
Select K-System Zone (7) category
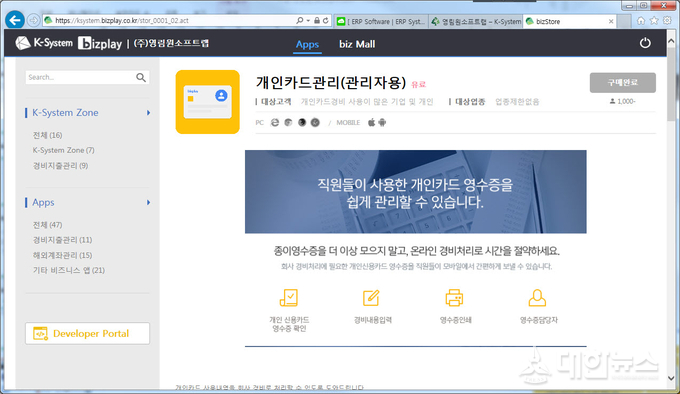coord(63,150)
